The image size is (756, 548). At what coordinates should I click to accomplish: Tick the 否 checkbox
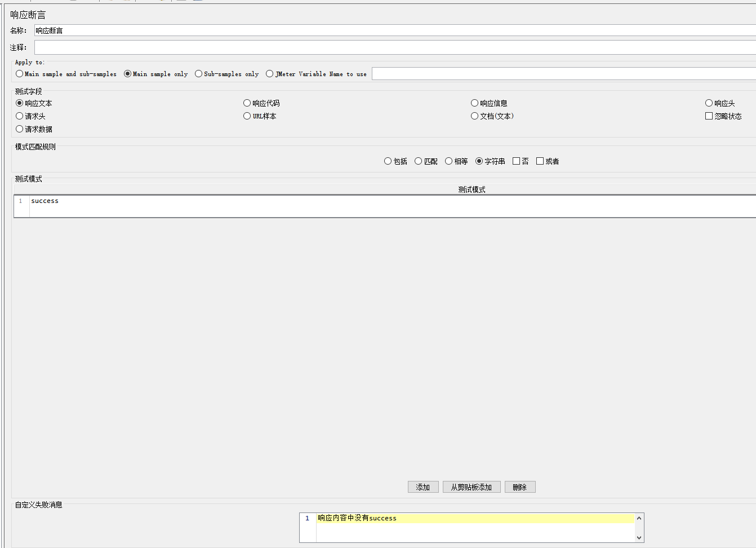tap(517, 161)
